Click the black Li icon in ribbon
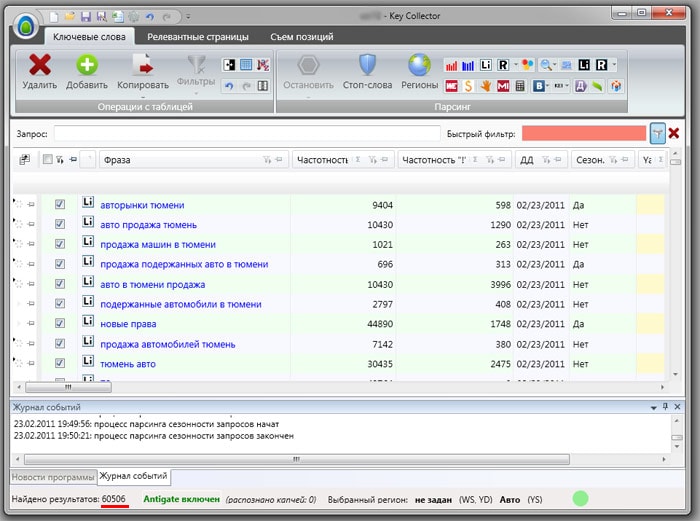 pyautogui.click(x=584, y=65)
